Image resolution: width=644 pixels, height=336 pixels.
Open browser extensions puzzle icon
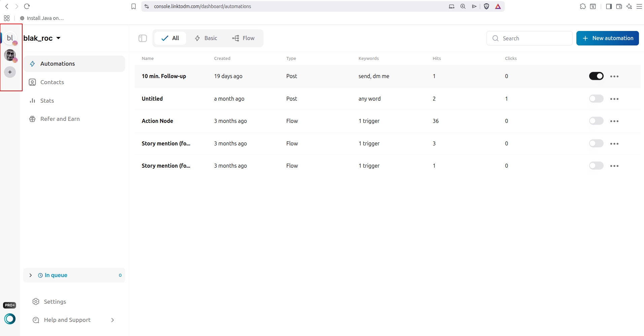583,6
